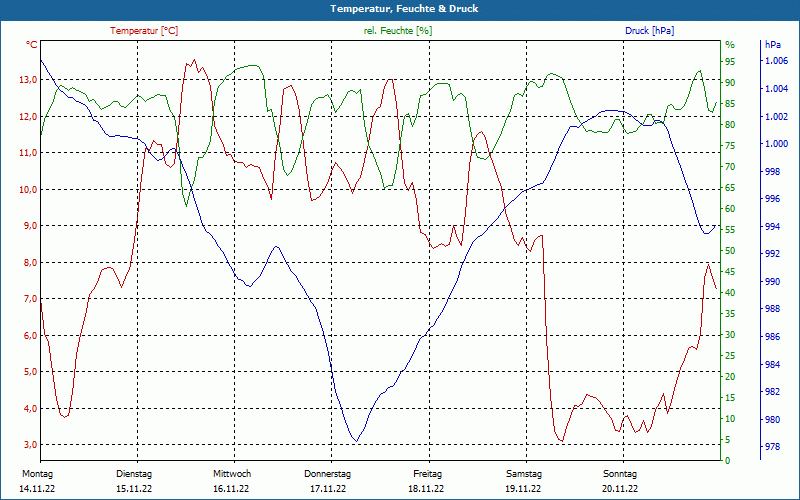Click the date "19.11.22"
Image resolution: width=800 pixels, height=500 pixels.
pos(523,489)
